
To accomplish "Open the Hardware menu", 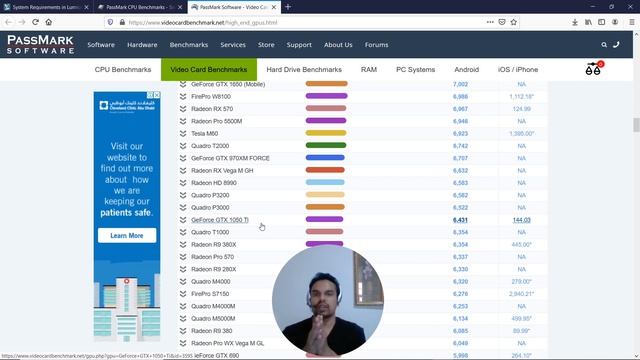I will 142,45.
